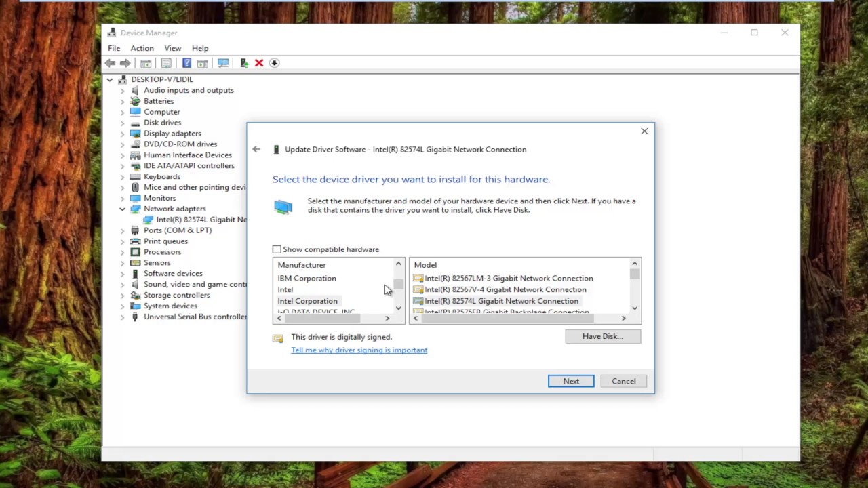
Task: Select Mice and other pointing devices item
Action: pyautogui.click(x=195, y=188)
